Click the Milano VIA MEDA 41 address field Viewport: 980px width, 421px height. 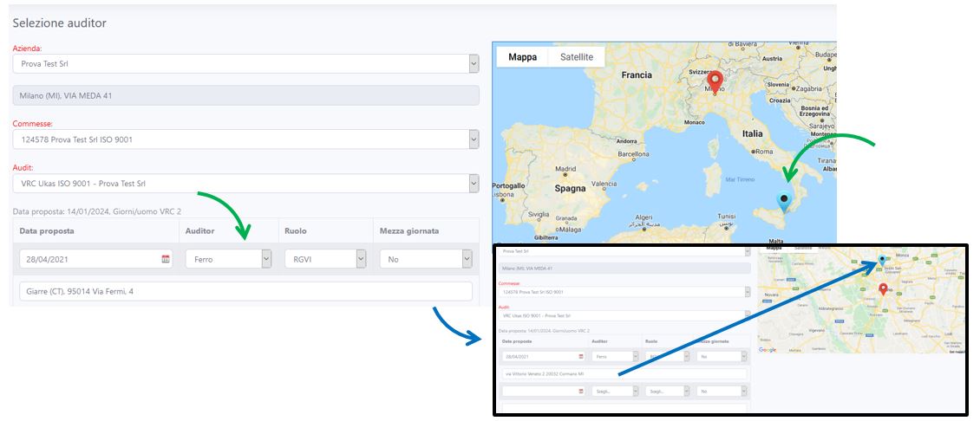tap(245, 96)
